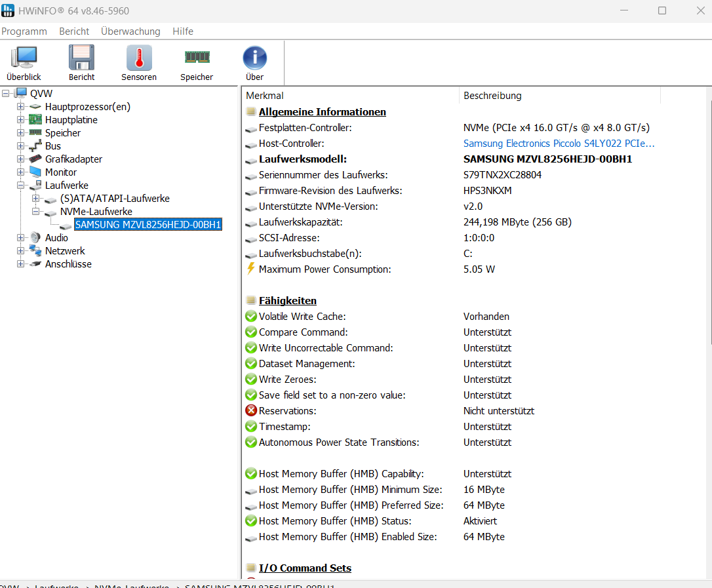Click the Grafikadapter card icon

click(35, 159)
